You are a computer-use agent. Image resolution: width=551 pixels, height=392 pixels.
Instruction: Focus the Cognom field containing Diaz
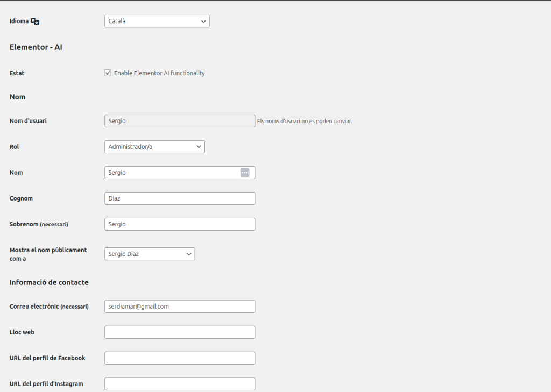tap(180, 198)
